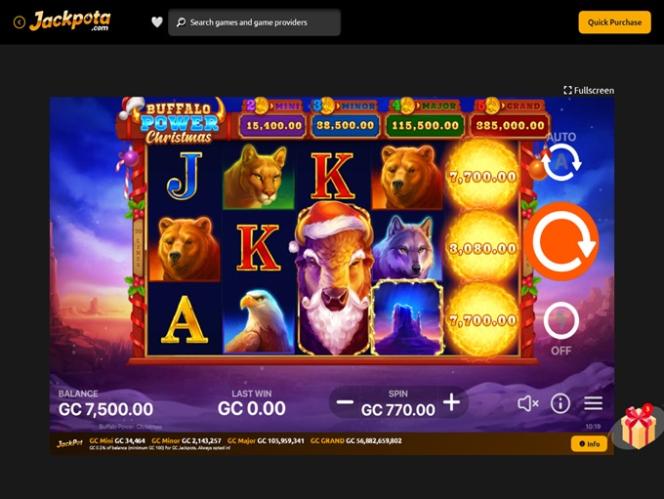The height and width of the screenshot is (499, 664).
Task: Click the heart favorites icon
Action: tap(157, 22)
